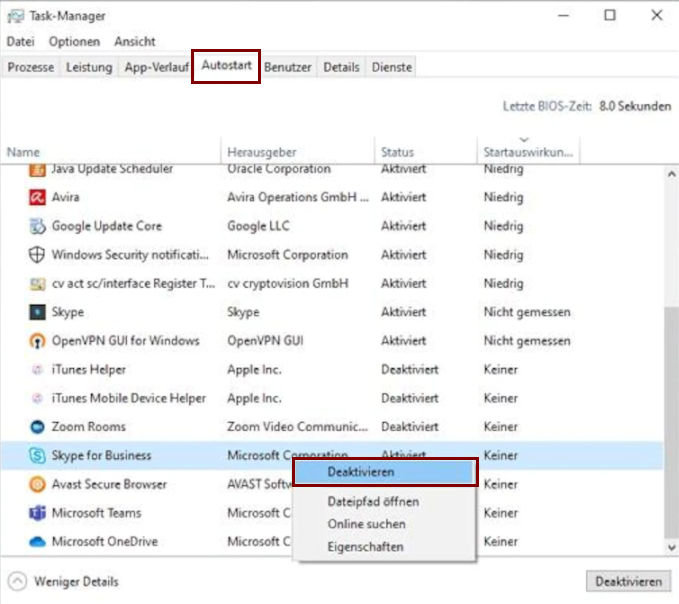Click the Zoom Rooms icon

pos(37,427)
